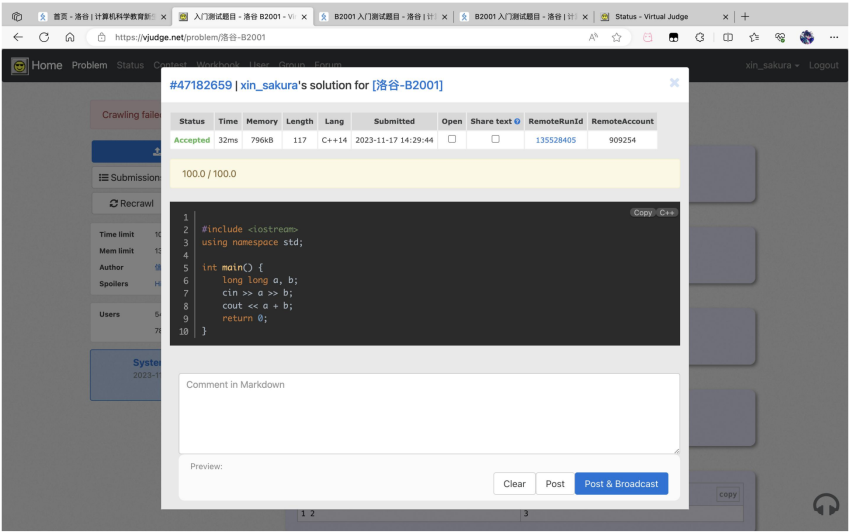Open the tab actions workspace icon
This screenshot has height=532, width=850.
tap(17, 17)
